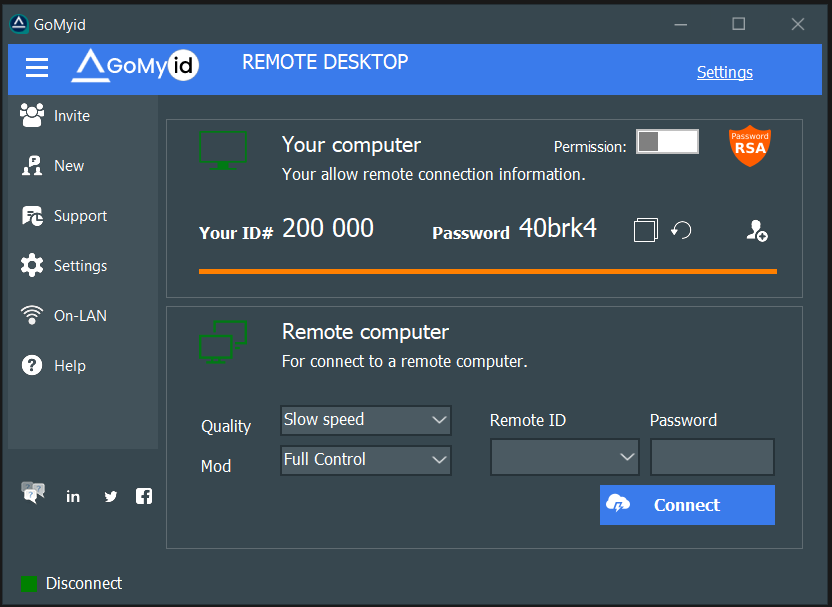
Task: Toggle the Permission switch
Action: pyautogui.click(x=667, y=141)
